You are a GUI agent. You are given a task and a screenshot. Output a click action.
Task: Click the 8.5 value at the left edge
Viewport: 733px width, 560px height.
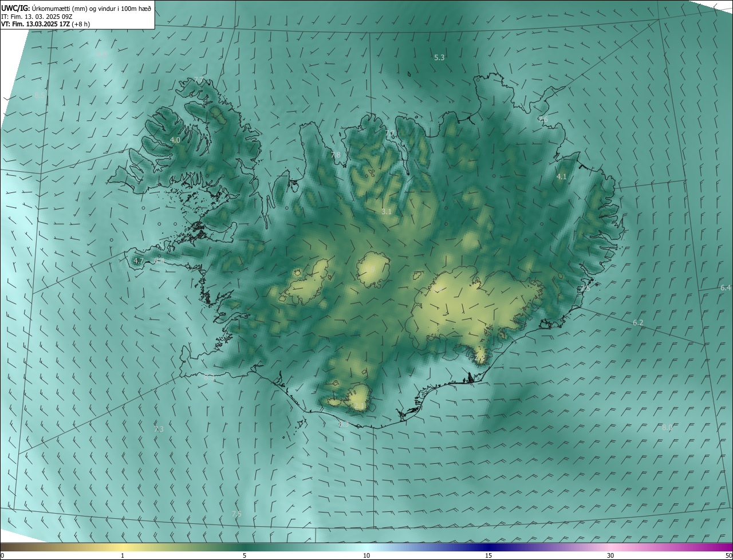point(40,95)
